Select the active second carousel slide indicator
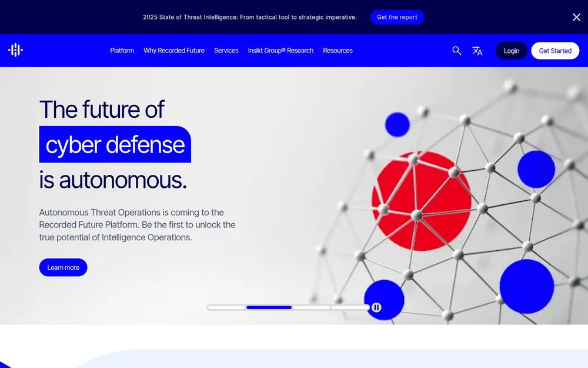The height and width of the screenshot is (368, 588). 269,307
